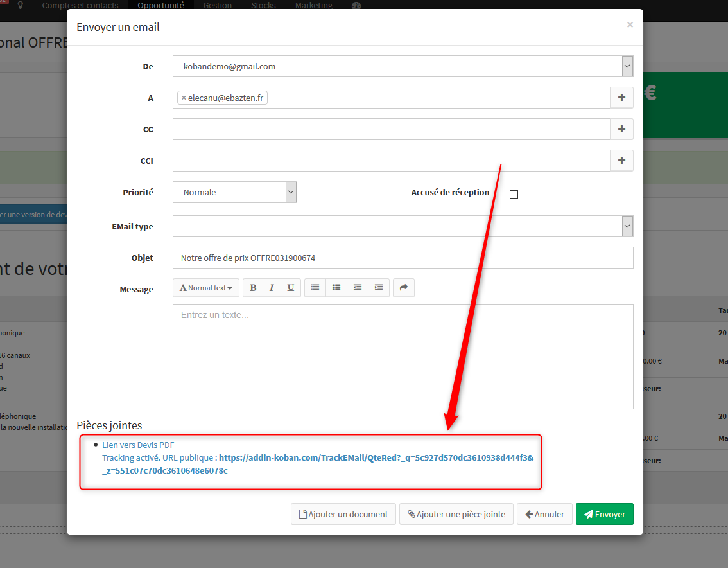
Task: Open the Marketing menu
Action: click(x=314, y=6)
